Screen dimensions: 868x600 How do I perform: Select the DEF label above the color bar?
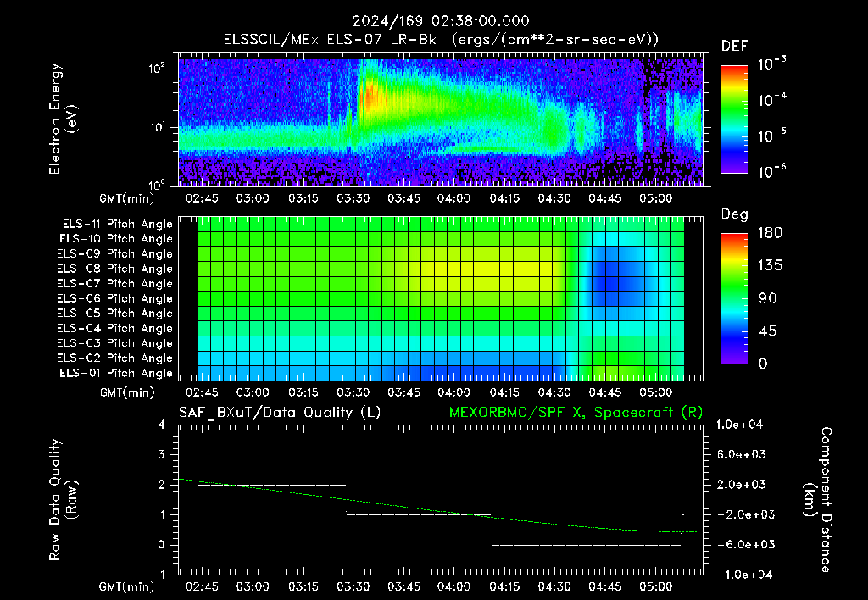(735, 46)
